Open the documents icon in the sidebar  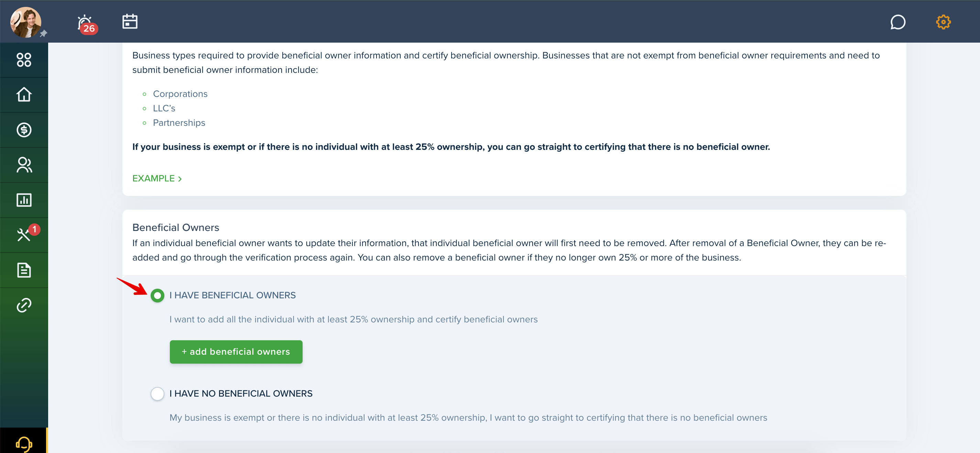(x=24, y=270)
